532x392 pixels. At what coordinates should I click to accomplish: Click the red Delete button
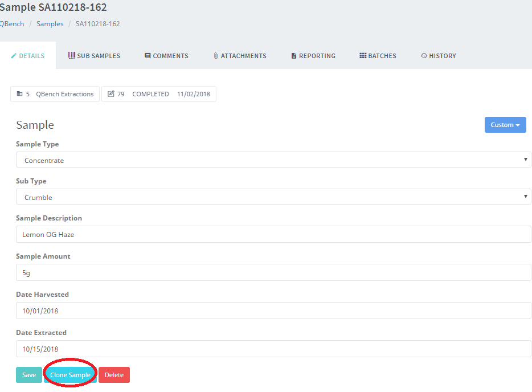[114, 375]
